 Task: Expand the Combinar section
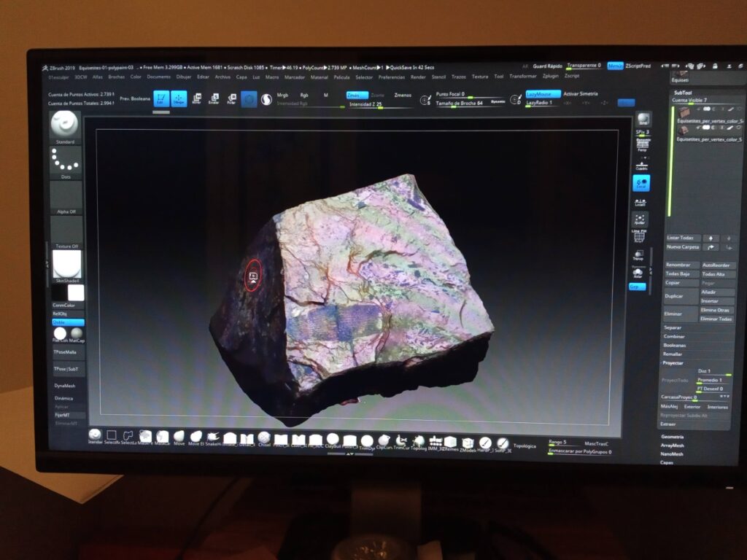[673, 336]
